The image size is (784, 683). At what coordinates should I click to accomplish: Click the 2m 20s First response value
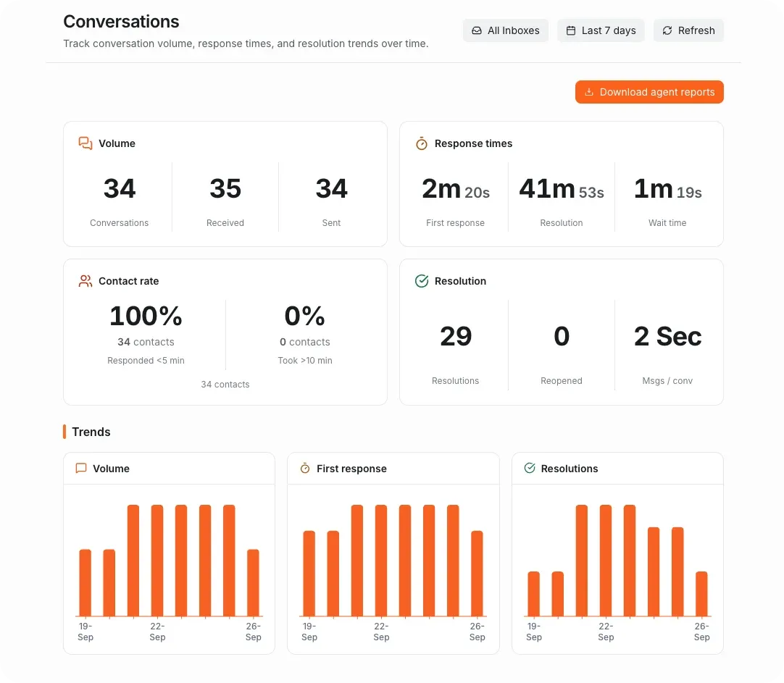(x=456, y=189)
